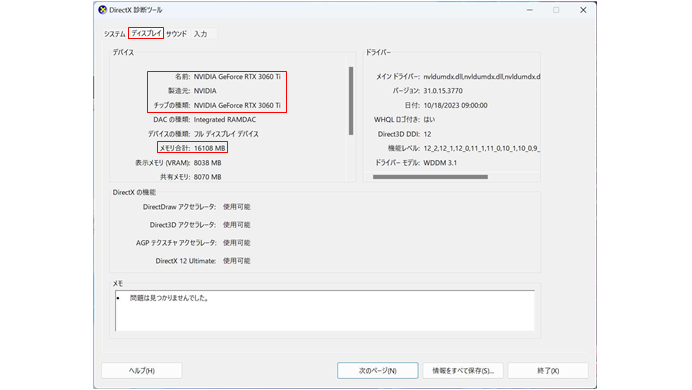Viewport: 692px width, 390px height.
Task: Click the ヘルプ(H) button
Action: [142, 371]
